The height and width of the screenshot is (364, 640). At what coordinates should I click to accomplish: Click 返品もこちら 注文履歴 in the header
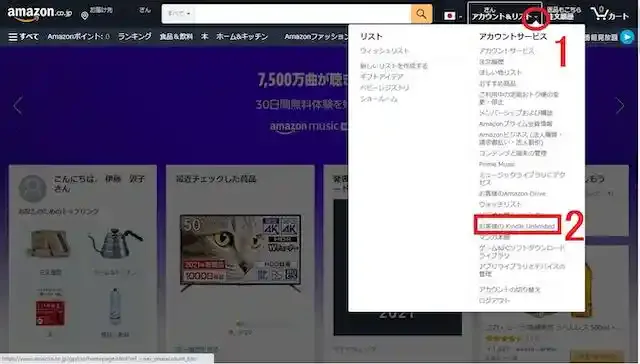pyautogui.click(x=564, y=14)
